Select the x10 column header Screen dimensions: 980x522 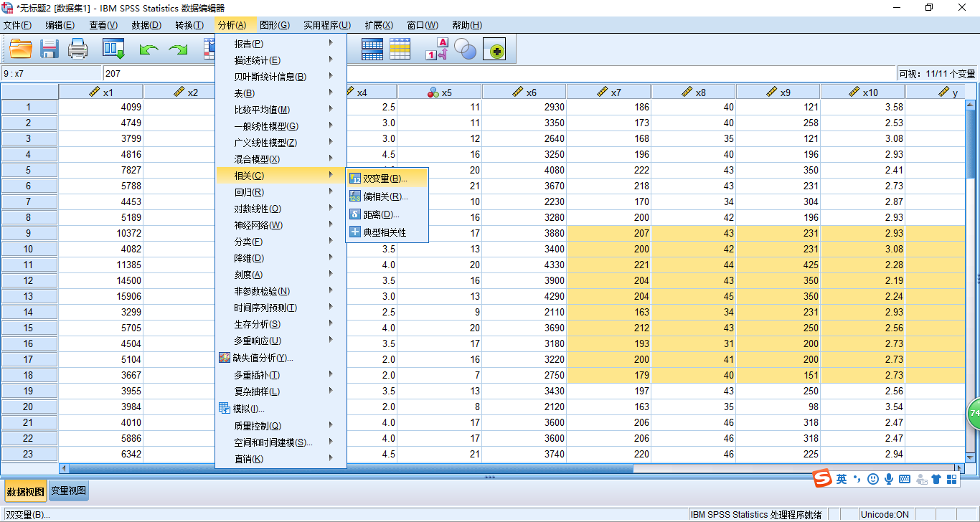[863, 92]
